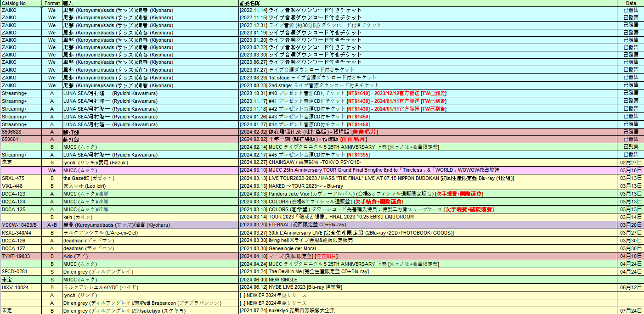Select the '#45 プレゼント音源CD付チケット' cell

click(428, 155)
